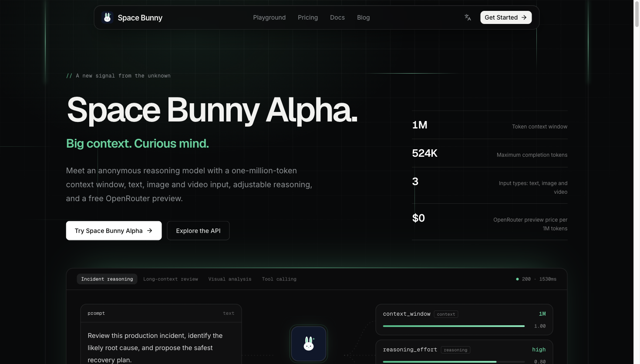Switch to the Visual analysis tab
Viewport: 640px width, 364px height.
click(x=230, y=279)
